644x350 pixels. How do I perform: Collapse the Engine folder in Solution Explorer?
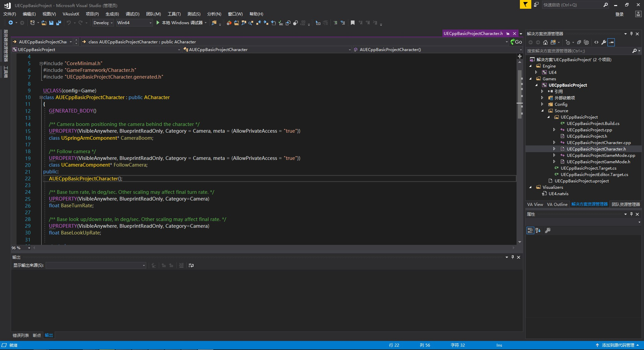531,66
